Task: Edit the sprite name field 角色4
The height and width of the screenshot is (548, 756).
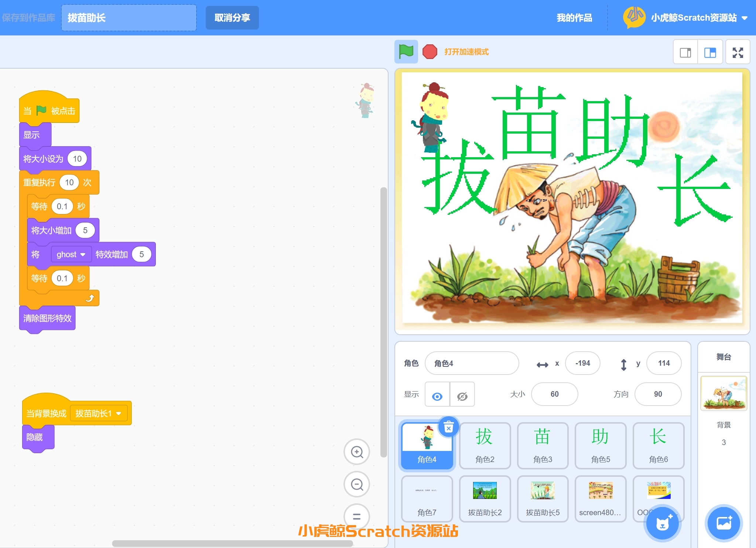Action: click(x=472, y=363)
